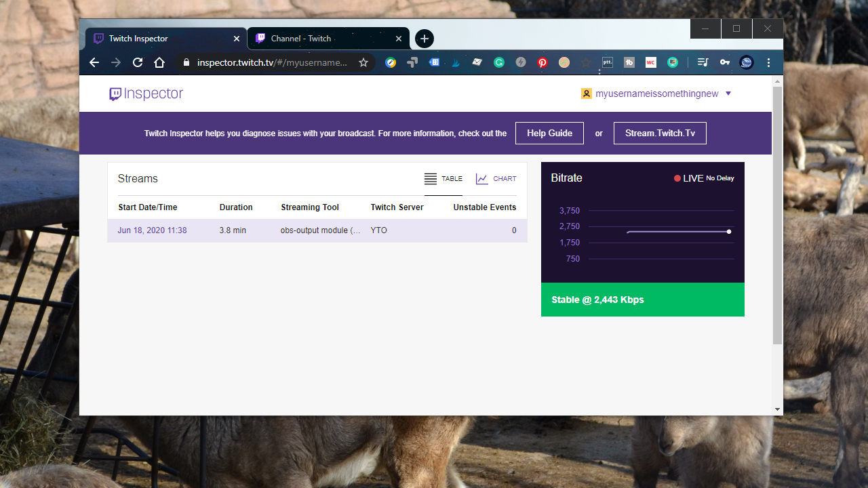The image size is (868, 488).
Task: Click the address bar URL
Action: pos(272,62)
